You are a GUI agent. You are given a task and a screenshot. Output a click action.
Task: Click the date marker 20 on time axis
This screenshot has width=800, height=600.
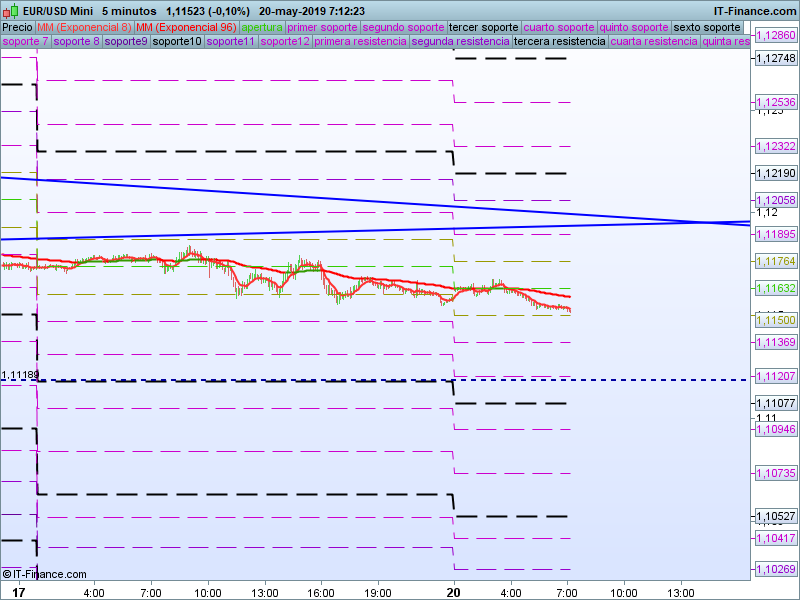pyautogui.click(x=454, y=592)
